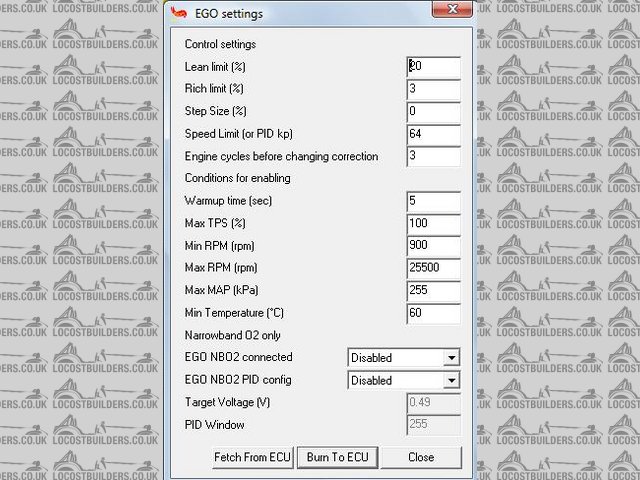
Task: Click the Lean limit (%) label
Action: pyautogui.click(x=215, y=67)
